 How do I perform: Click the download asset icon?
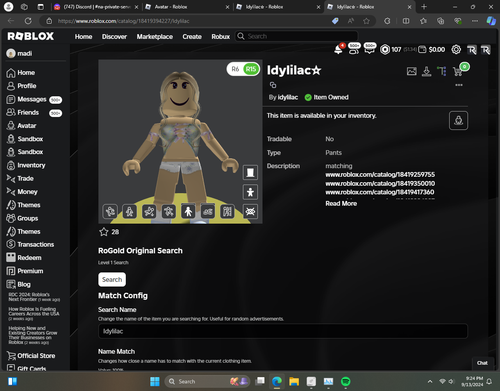coord(427,71)
